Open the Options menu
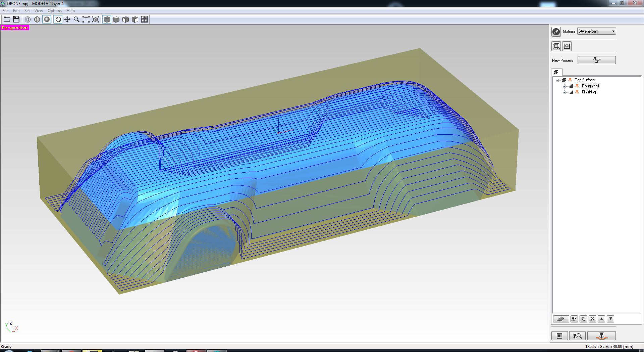This screenshot has height=352, width=644. click(x=54, y=11)
